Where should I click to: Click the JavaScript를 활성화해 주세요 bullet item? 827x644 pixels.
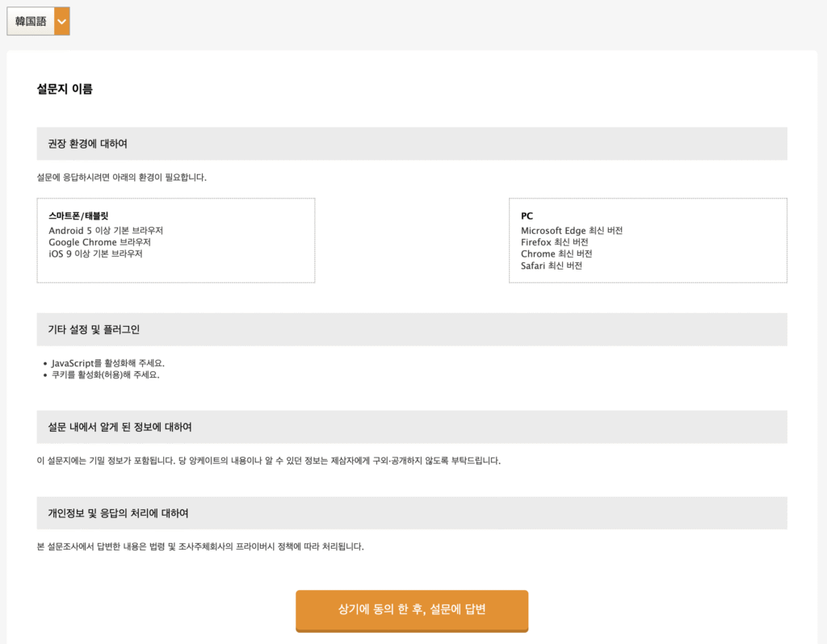click(108, 363)
